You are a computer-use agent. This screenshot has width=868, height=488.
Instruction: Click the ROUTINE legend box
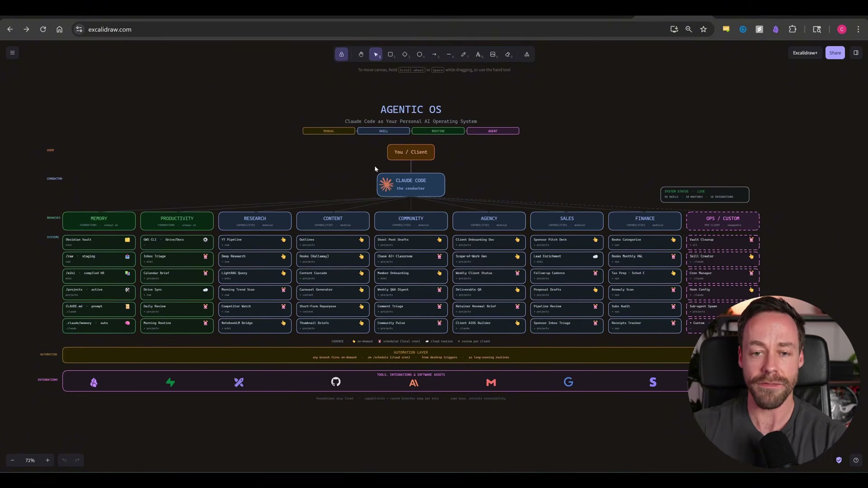pyautogui.click(x=438, y=131)
